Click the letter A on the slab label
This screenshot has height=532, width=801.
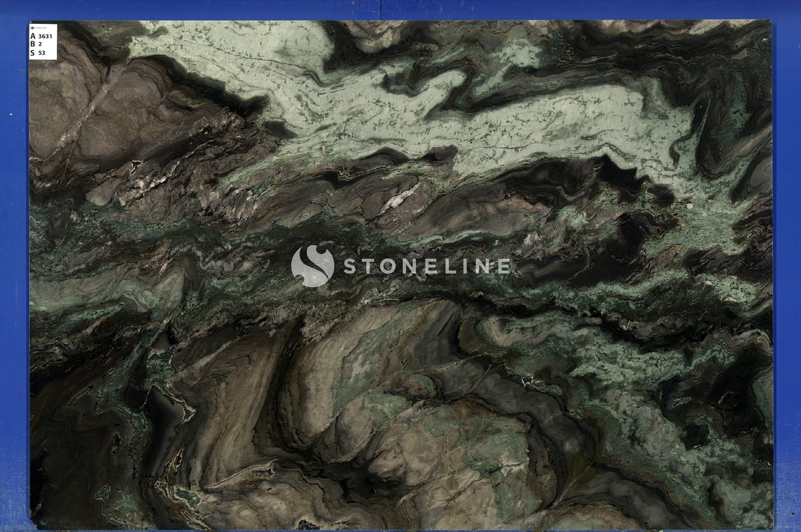tap(33, 36)
